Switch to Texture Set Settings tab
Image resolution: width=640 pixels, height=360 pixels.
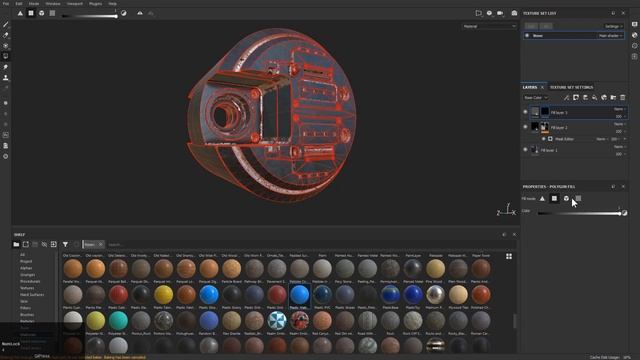[x=571, y=87]
